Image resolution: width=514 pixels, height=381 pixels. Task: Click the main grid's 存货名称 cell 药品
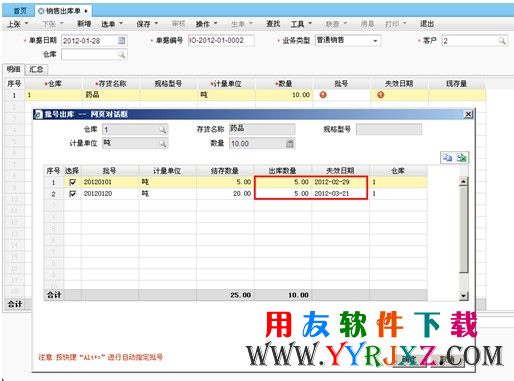(111, 95)
